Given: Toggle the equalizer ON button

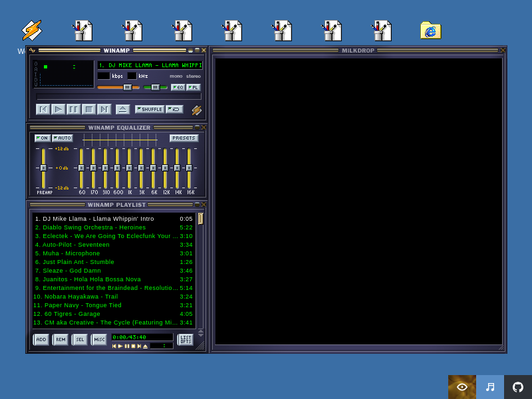Looking at the screenshot, I should 43,138.
